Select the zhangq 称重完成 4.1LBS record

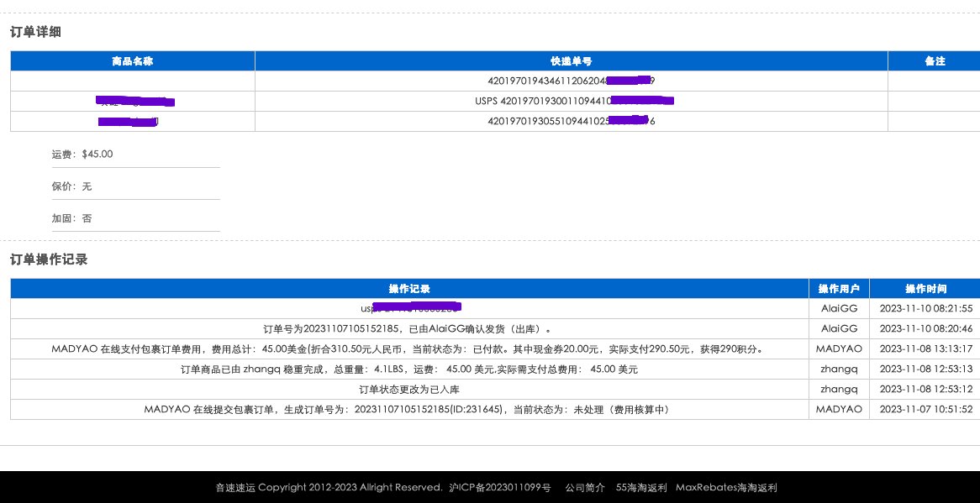click(409, 369)
